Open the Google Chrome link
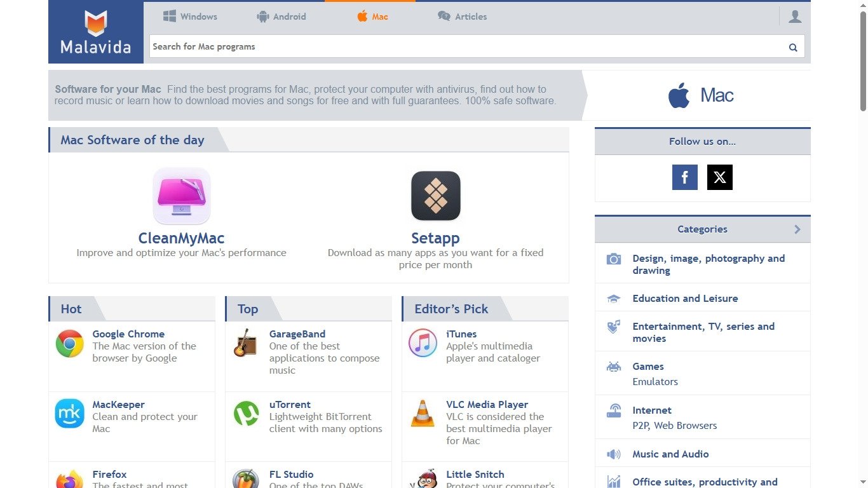This screenshot has width=868, height=488. 128,334
